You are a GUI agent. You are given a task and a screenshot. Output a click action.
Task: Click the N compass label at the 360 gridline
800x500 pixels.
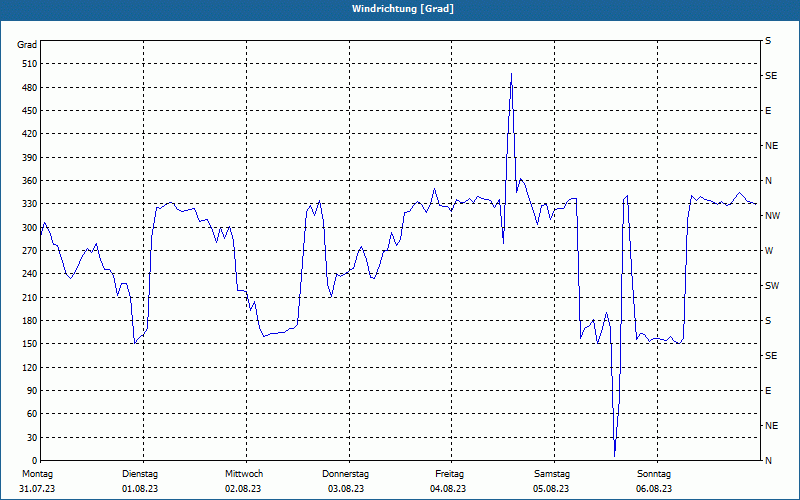pyautogui.click(x=768, y=181)
